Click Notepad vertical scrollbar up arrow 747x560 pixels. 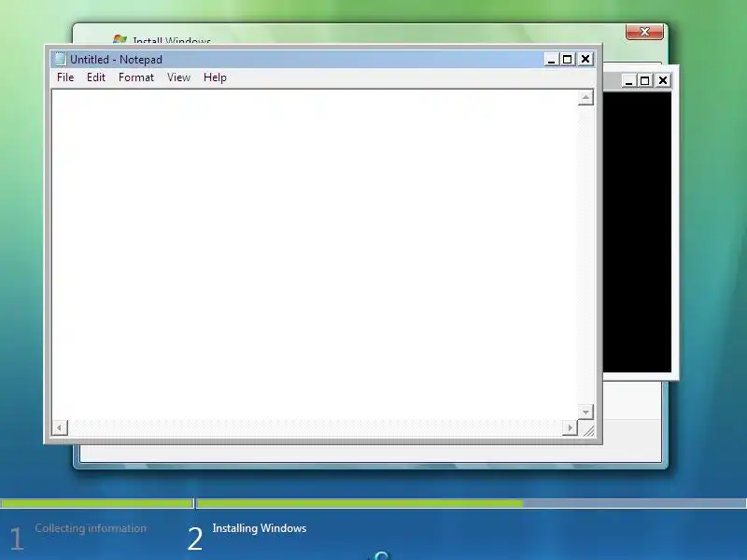[x=585, y=98]
